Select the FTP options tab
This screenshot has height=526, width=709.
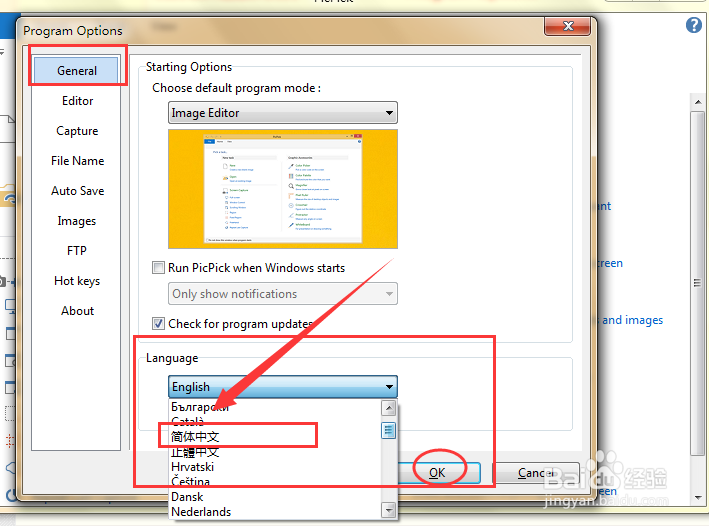(76, 251)
